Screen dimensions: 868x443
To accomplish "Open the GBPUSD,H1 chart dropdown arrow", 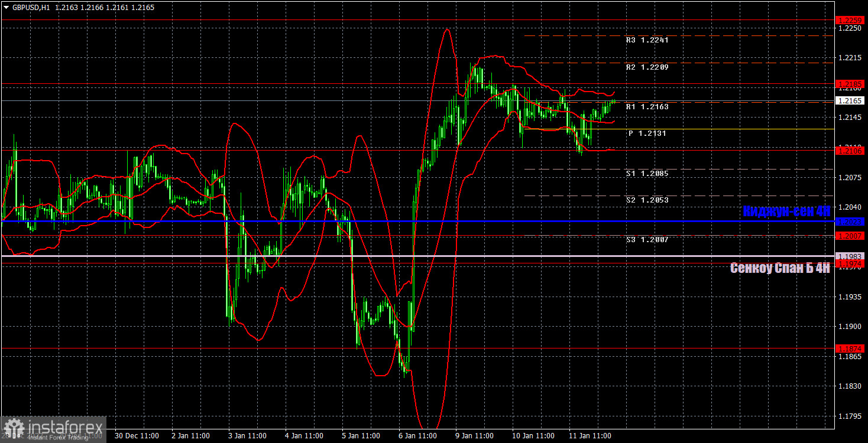I will tap(7, 8).
